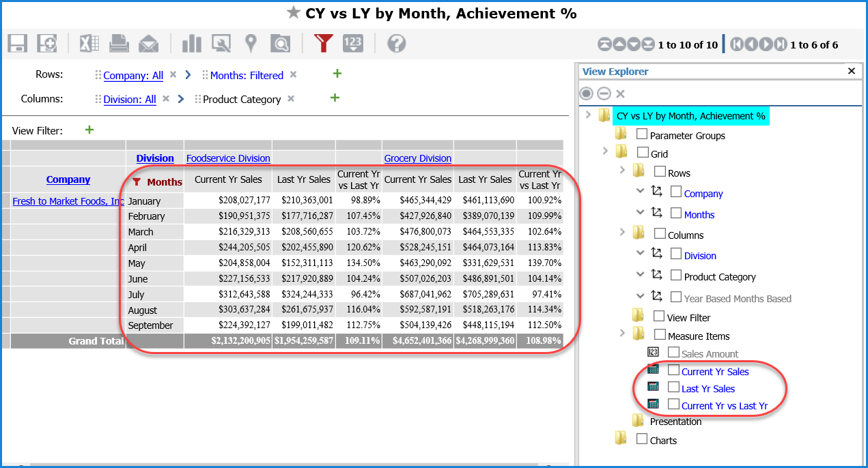Click the map pin location icon
Viewport: 868px width, 468px height.
coord(251,44)
